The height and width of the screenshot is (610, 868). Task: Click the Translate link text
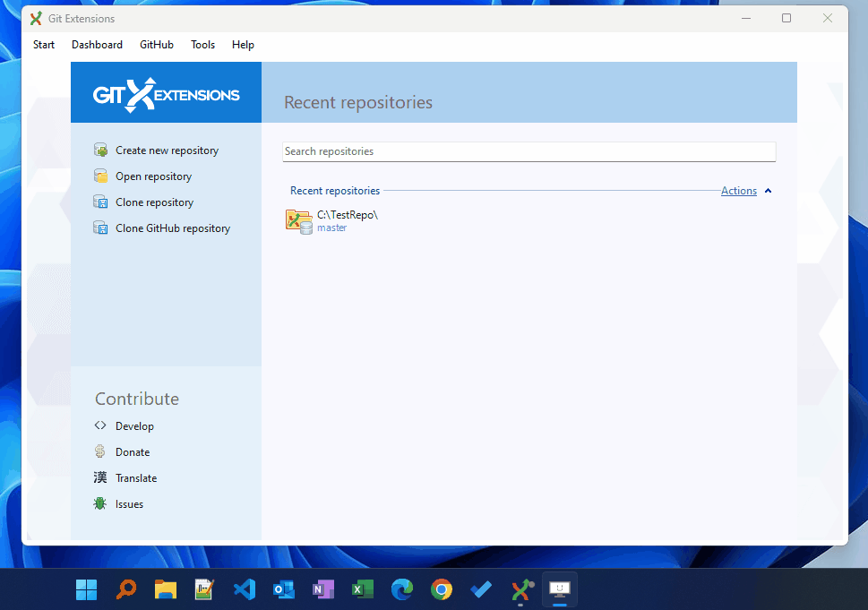coord(136,478)
